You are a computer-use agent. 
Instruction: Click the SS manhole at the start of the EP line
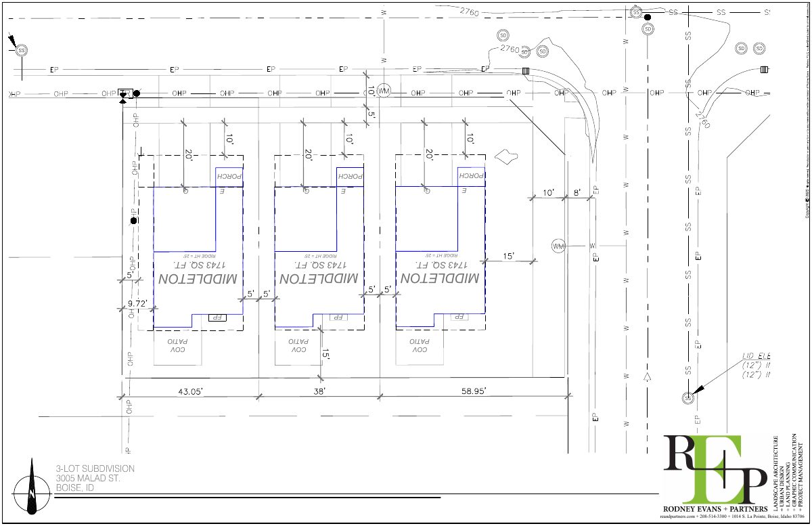pyautogui.click(x=21, y=51)
